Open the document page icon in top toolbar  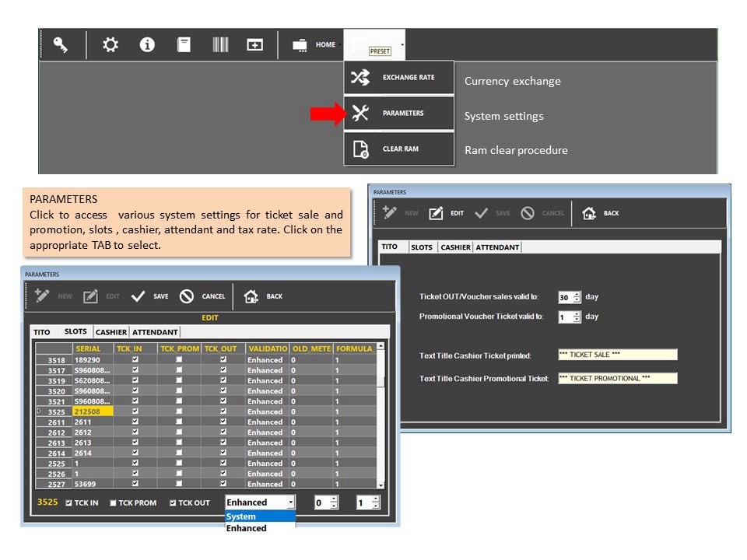pos(184,45)
